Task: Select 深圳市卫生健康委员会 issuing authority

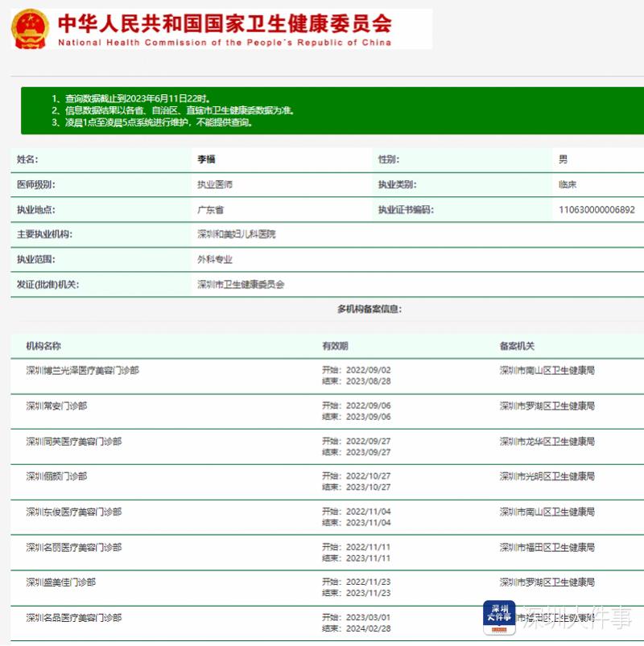Action: 237,285
